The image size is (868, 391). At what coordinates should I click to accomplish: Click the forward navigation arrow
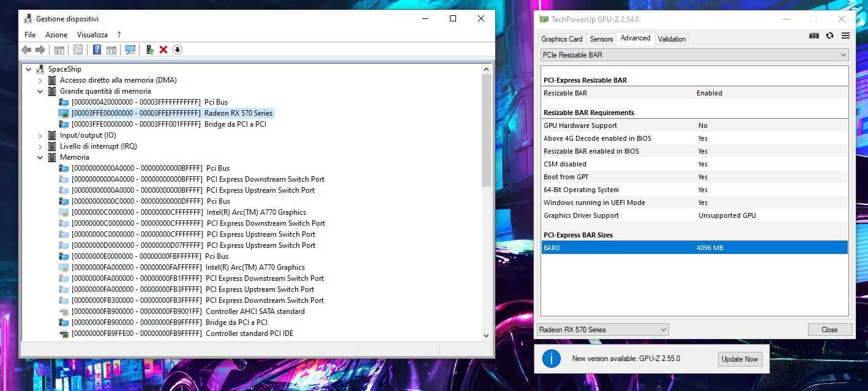(x=41, y=50)
